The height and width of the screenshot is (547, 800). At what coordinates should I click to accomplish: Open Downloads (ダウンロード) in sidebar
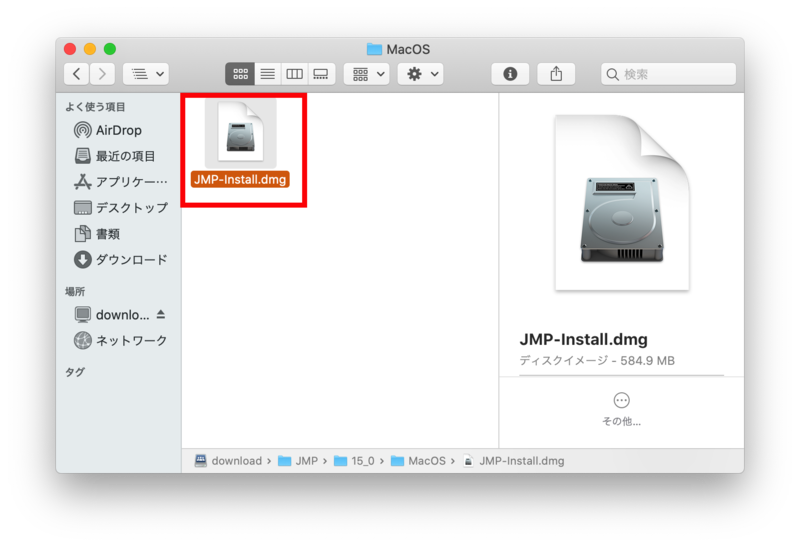coord(118,260)
